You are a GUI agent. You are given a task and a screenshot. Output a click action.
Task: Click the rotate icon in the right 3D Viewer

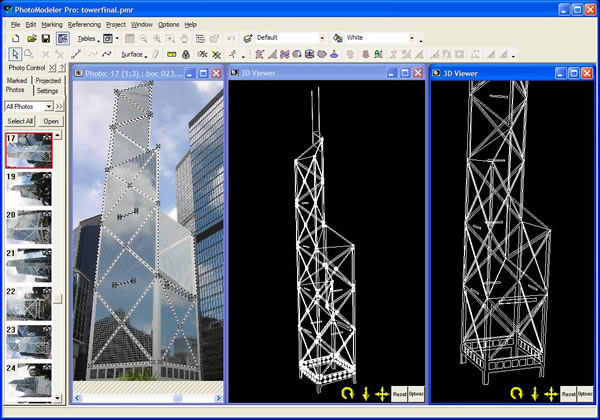(516, 393)
